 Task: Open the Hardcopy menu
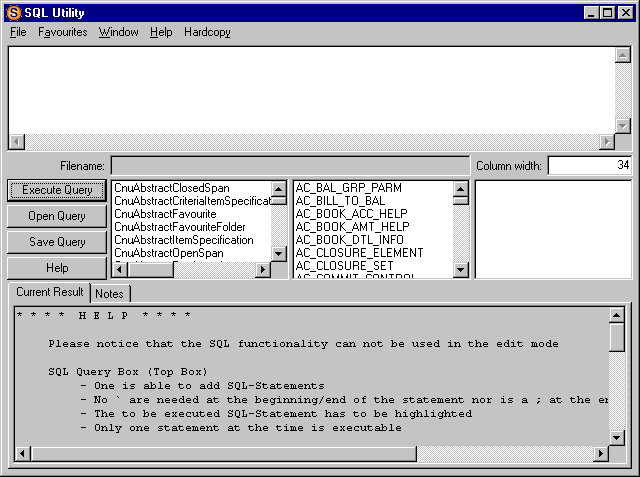207,32
